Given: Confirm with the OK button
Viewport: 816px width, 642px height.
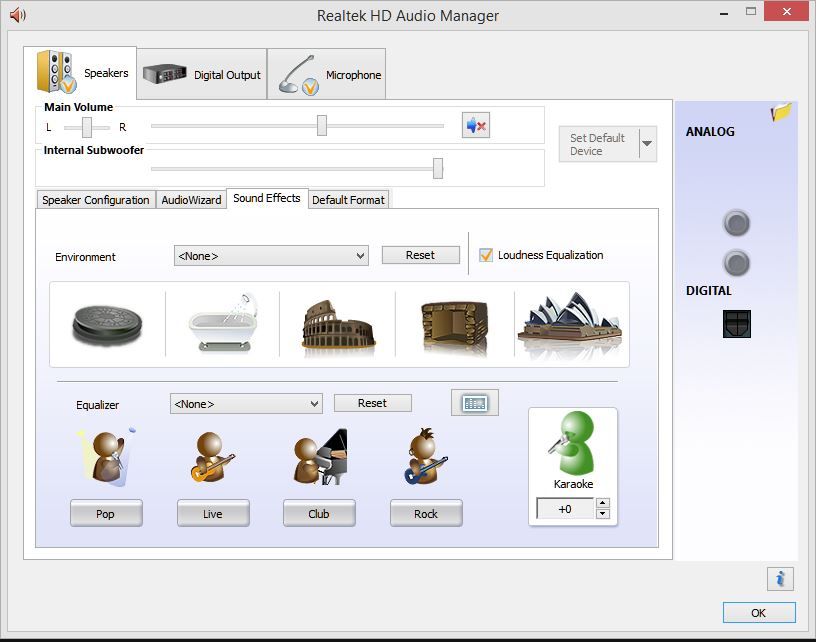Looking at the screenshot, I should (x=759, y=612).
